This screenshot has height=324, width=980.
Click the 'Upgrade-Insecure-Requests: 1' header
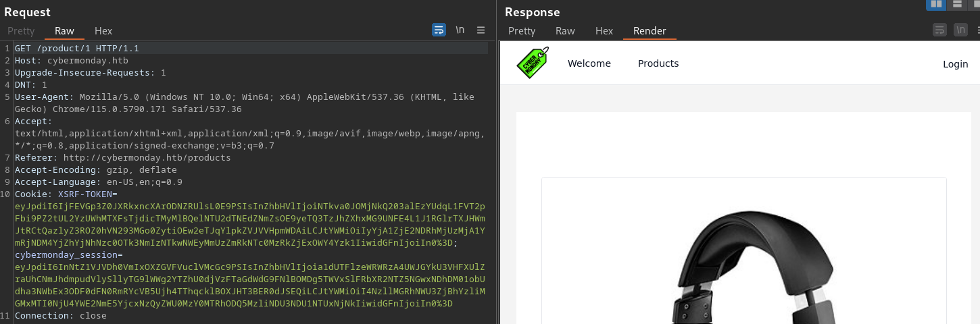91,73
